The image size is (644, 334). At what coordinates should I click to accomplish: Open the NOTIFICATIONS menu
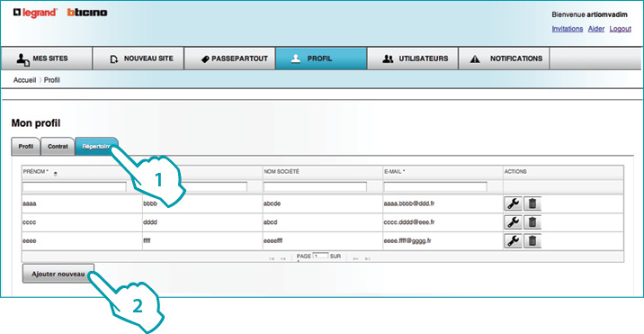(x=504, y=59)
